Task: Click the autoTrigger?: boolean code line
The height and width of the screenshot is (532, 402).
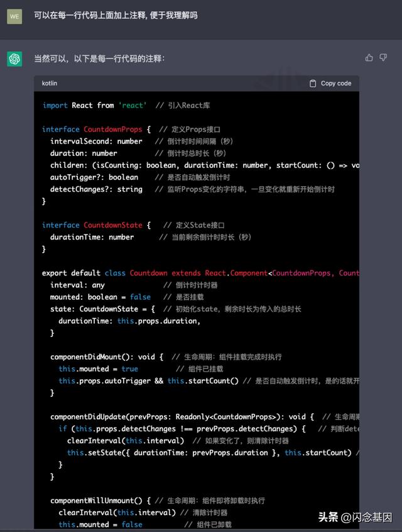Action: [94, 177]
